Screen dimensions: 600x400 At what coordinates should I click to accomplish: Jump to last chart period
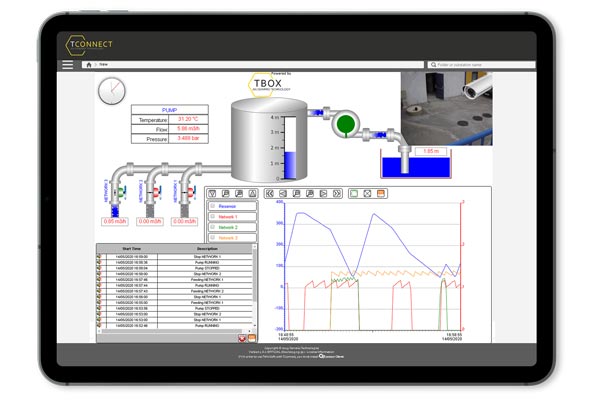[x=337, y=194]
